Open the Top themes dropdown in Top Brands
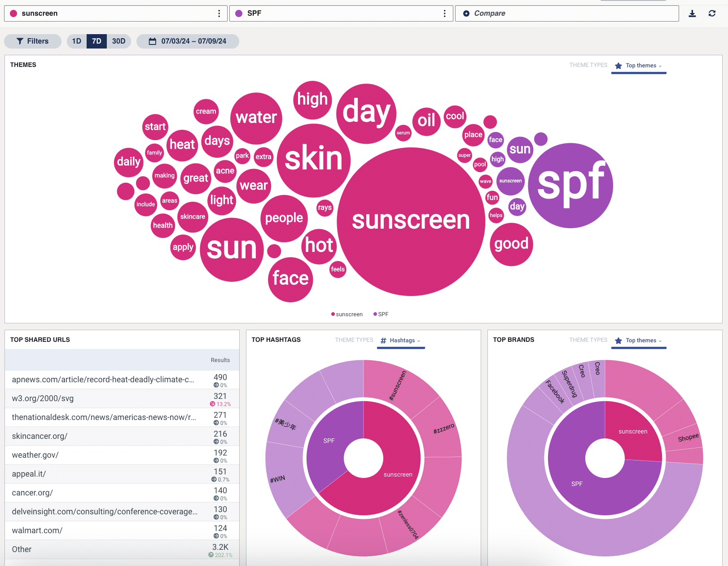 641,340
